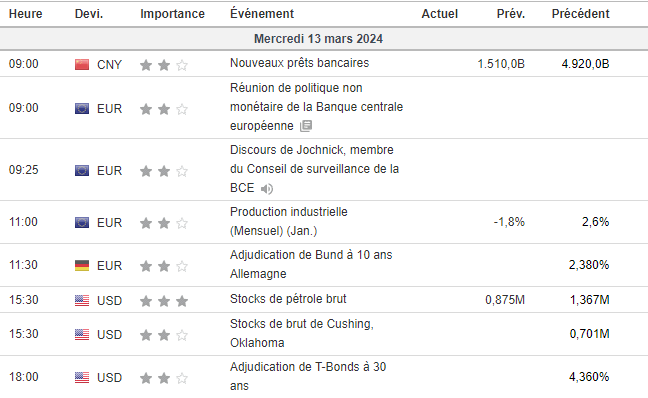Open the Production industrielle (Mensuel) event

click(288, 221)
